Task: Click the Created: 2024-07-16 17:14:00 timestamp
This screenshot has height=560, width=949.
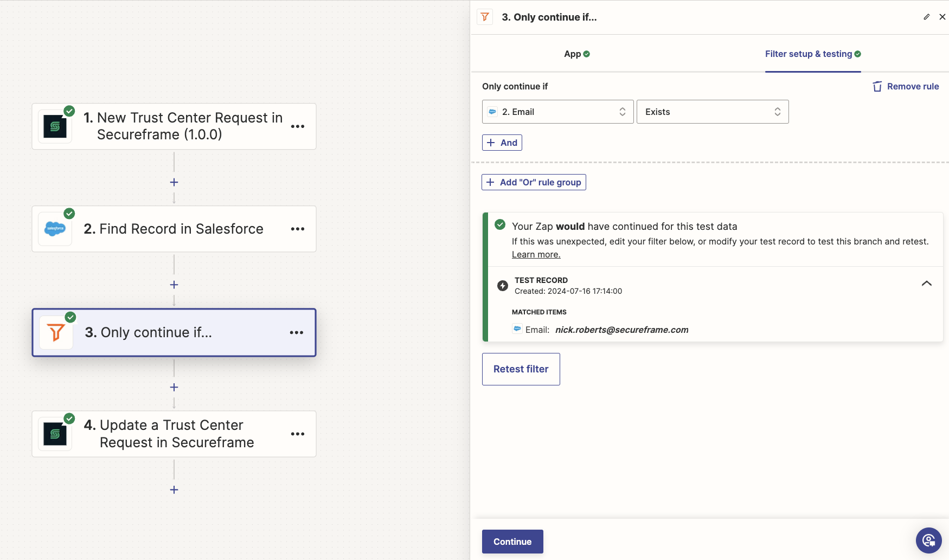Action: click(568, 291)
